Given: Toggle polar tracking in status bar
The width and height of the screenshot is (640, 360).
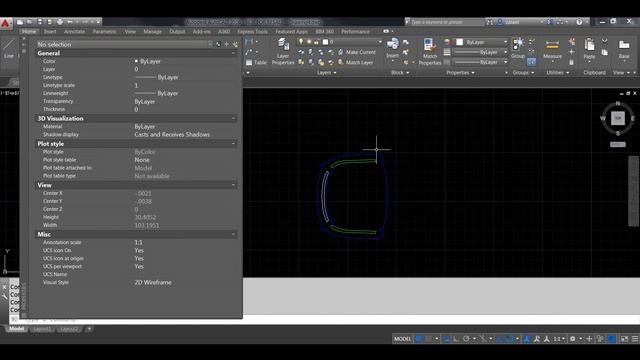Looking at the screenshot, I should point(466,339).
